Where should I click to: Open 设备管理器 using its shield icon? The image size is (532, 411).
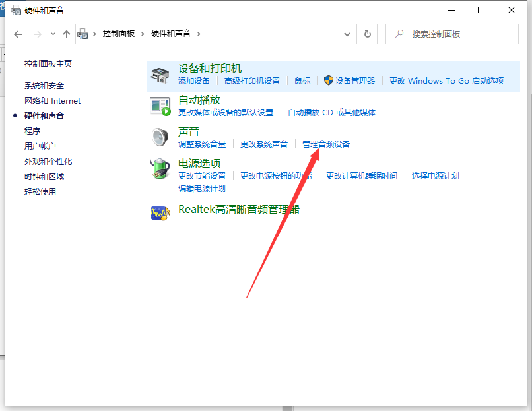(329, 80)
